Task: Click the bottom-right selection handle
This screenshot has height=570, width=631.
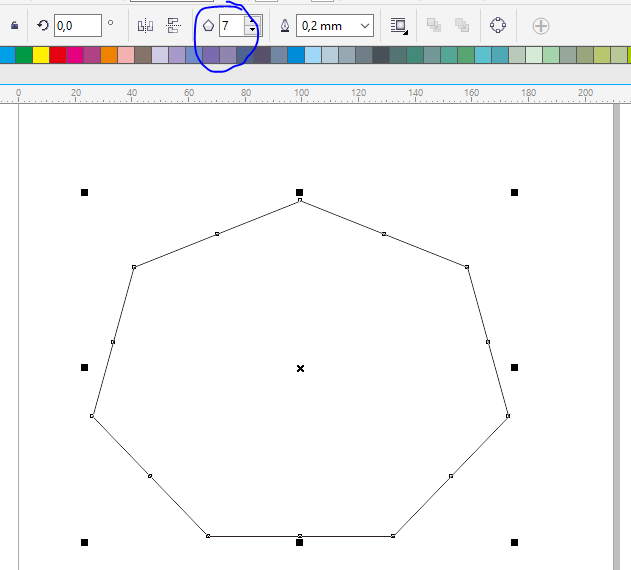Action: 514,543
